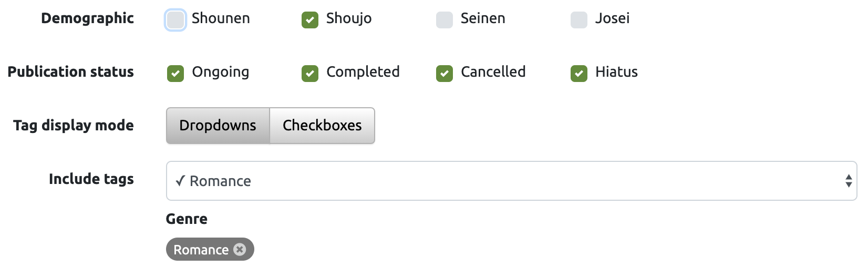Untick the Cancelled status checkbox
This screenshot has height=267, width=868.
(445, 74)
